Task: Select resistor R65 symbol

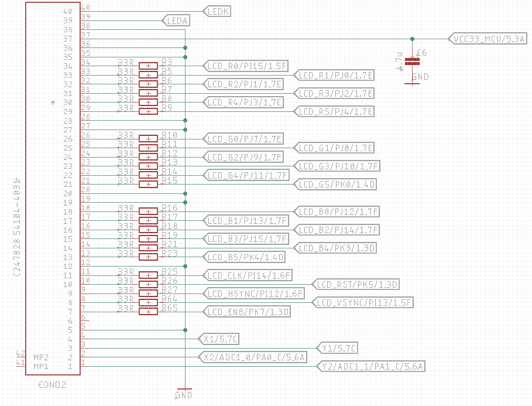Action: [148, 312]
